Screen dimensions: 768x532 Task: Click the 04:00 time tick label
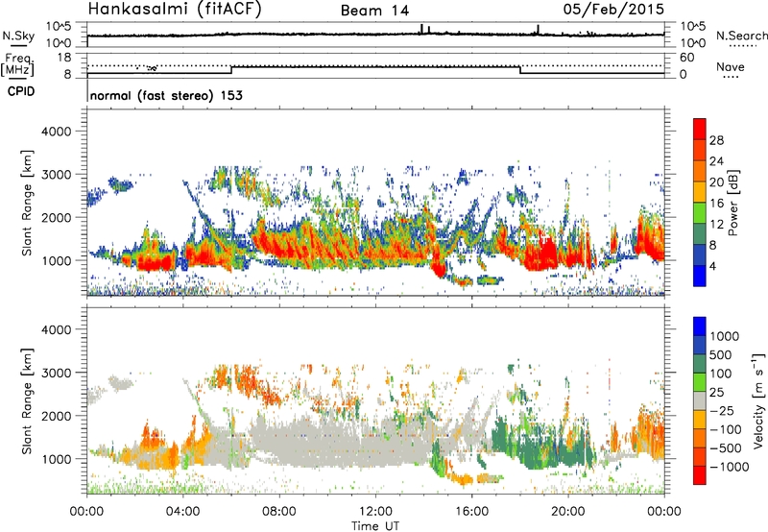coord(182,512)
